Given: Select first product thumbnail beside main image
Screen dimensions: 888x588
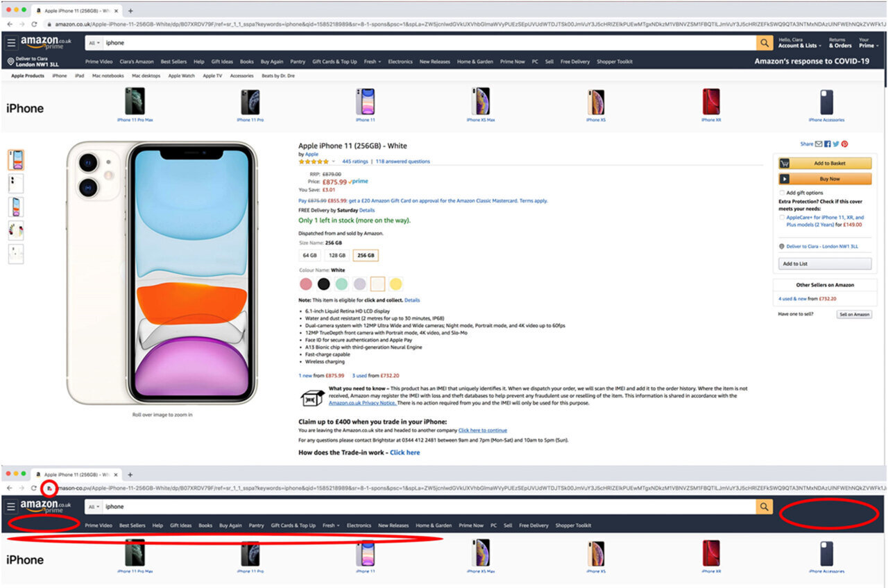Looking at the screenshot, I should [16, 160].
